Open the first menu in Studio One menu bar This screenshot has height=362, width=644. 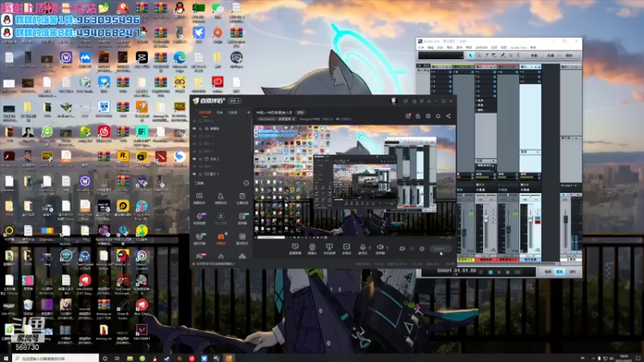[x=421, y=47]
